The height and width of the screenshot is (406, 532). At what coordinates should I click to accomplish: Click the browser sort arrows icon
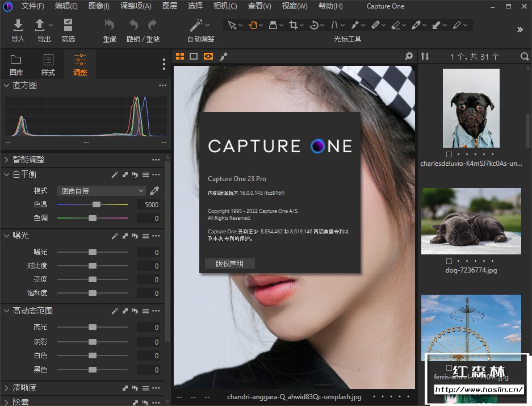coord(425,56)
